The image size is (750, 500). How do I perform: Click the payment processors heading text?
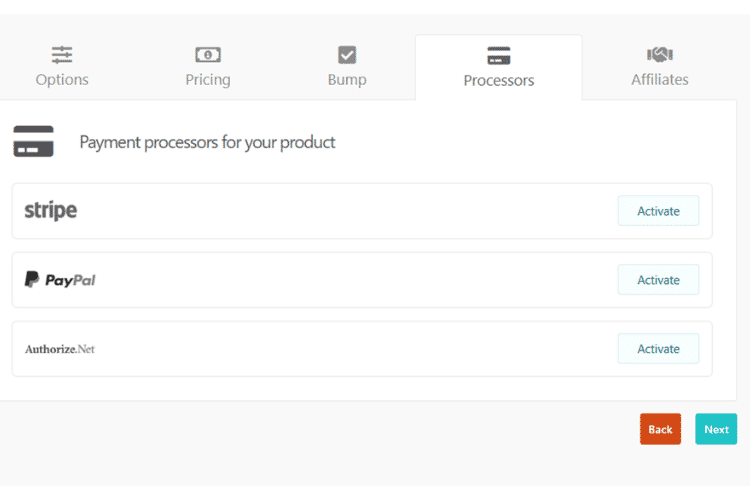point(207,142)
